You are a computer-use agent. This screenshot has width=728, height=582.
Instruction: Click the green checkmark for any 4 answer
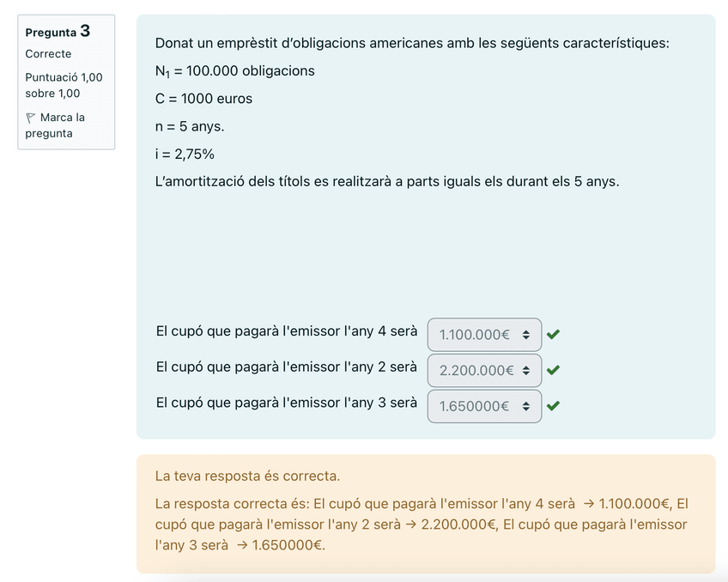pyautogui.click(x=553, y=335)
